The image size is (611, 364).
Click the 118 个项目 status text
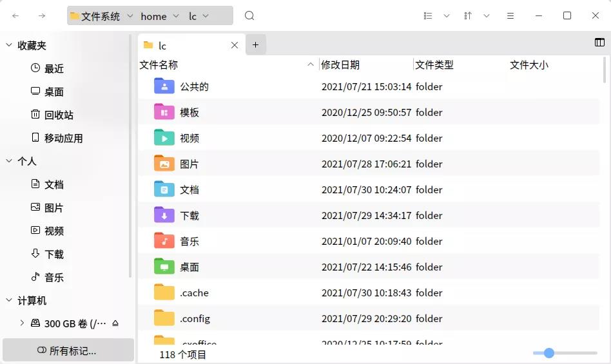tap(183, 354)
